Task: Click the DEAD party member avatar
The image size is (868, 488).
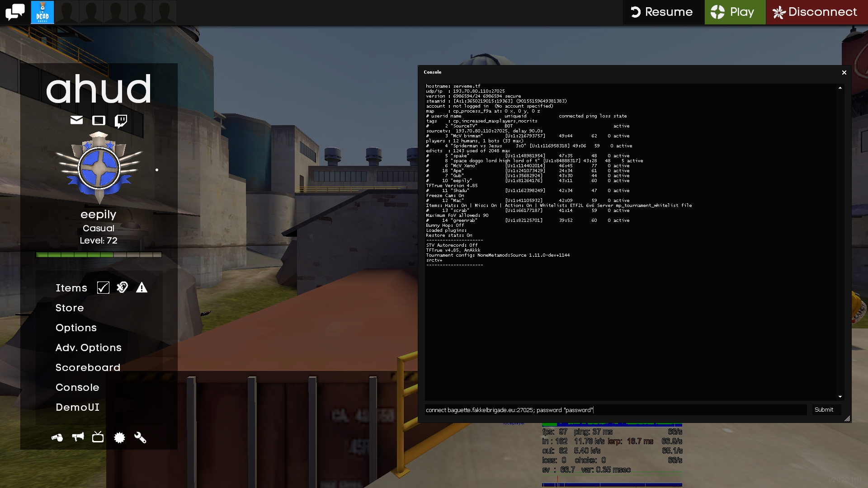Action: 42,12
